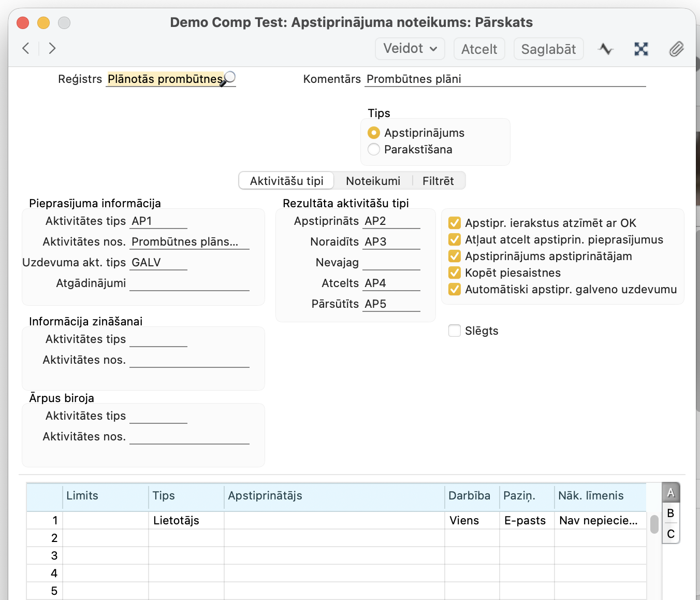Click the table's vertical scrollbar handle
Viewport: 700px width, 600px height.
(654, 524)
